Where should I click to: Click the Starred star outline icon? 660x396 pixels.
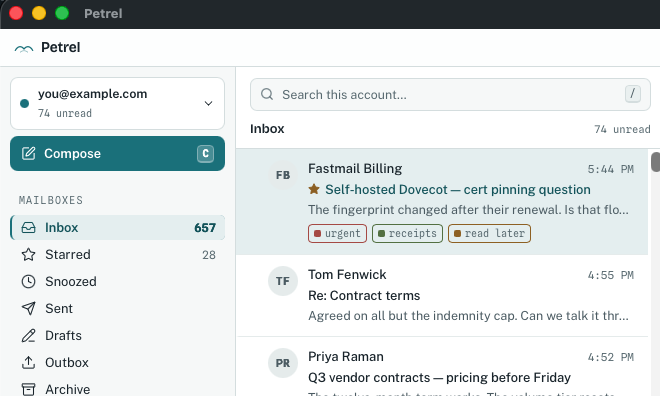[29, 255]
